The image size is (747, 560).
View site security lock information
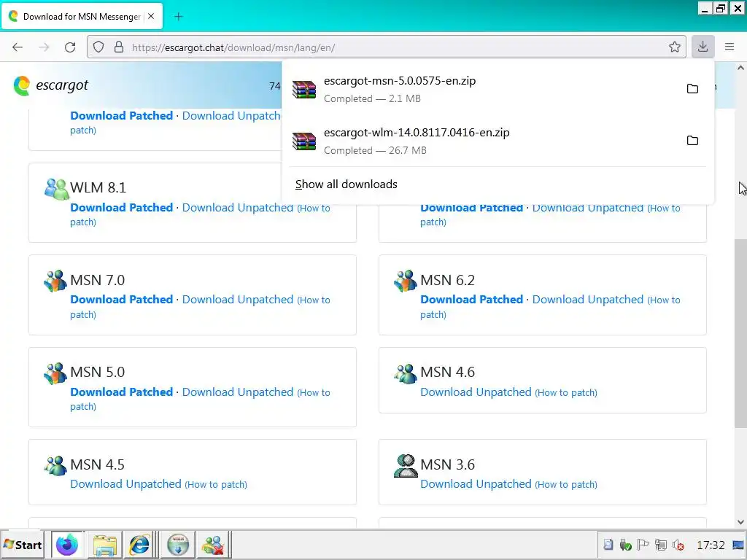[119, 47]
